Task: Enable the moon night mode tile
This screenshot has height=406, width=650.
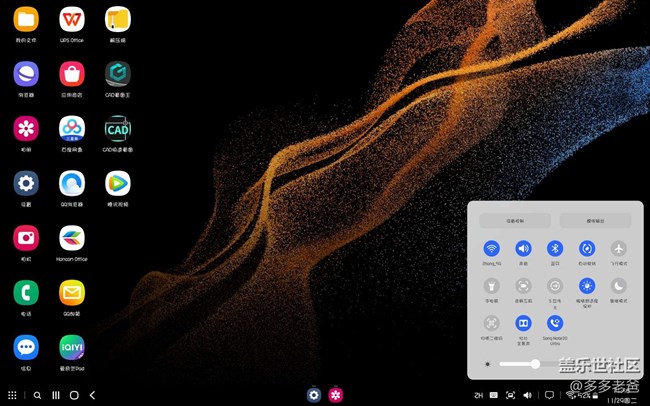Action: 619,286
